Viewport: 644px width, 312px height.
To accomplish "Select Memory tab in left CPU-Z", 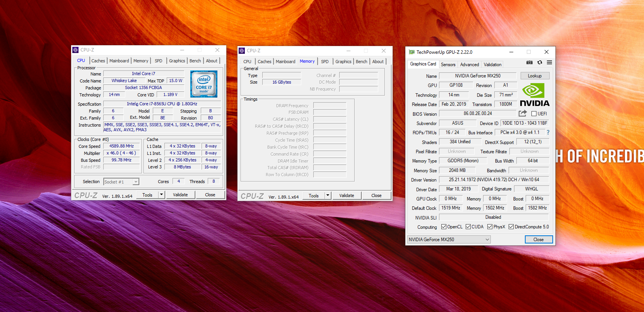I will [141, 61].
